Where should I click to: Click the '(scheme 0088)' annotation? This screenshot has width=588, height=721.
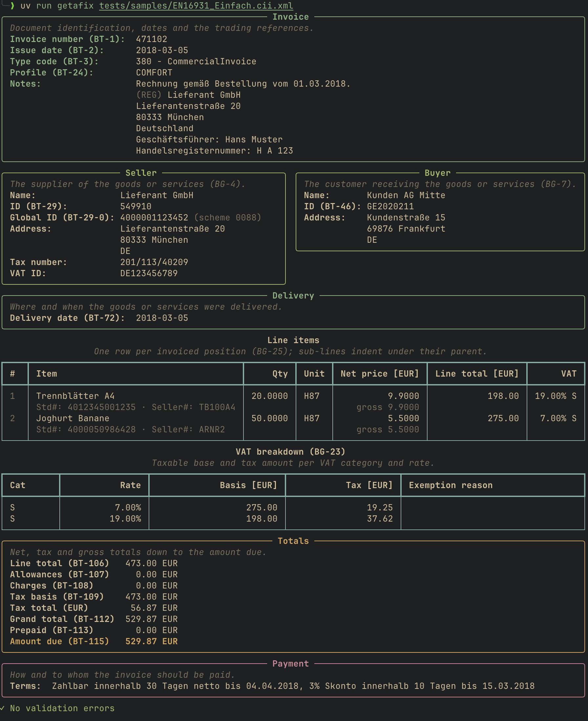228,217
